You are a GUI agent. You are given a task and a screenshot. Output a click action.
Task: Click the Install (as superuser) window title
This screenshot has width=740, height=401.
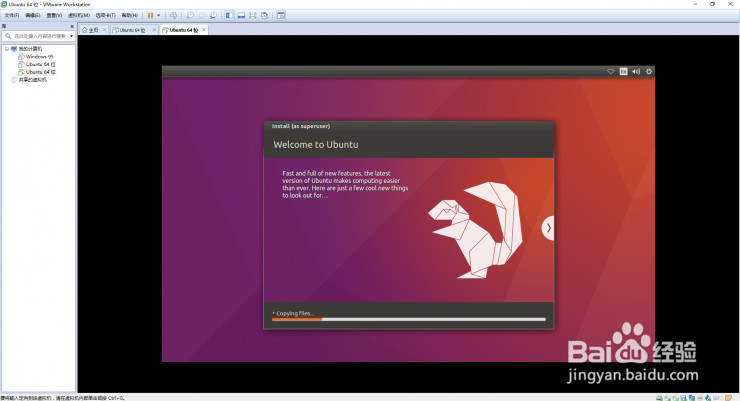click(x=301, y=126)
